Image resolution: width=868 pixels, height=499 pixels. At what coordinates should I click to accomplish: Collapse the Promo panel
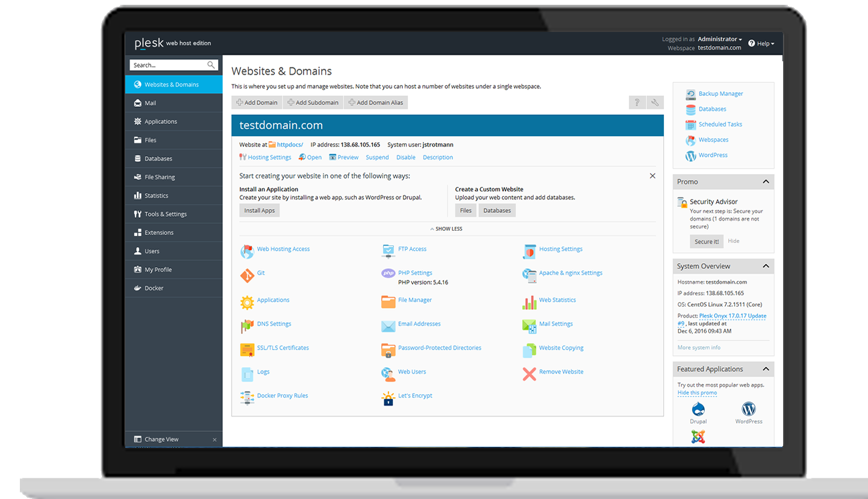766,181
